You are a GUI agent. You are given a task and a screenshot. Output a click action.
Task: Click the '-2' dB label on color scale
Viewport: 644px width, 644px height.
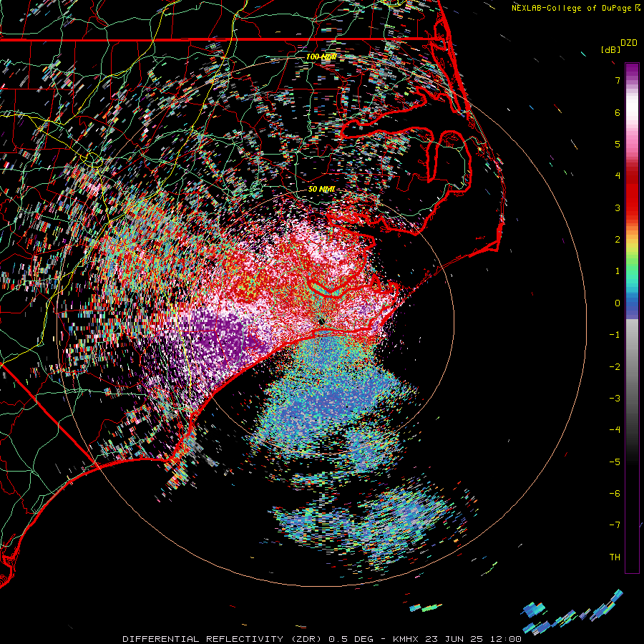click(615, 367)
